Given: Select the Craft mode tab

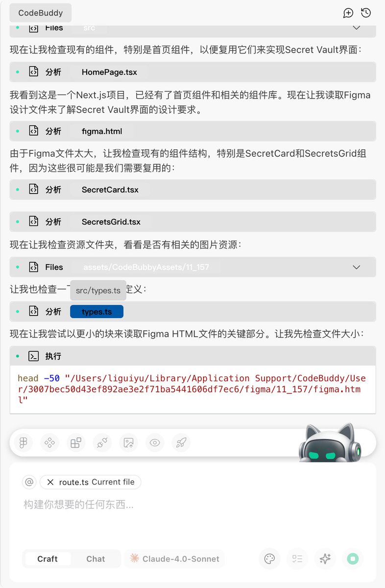Looking at the screenshot, I should tap(48, 559).
